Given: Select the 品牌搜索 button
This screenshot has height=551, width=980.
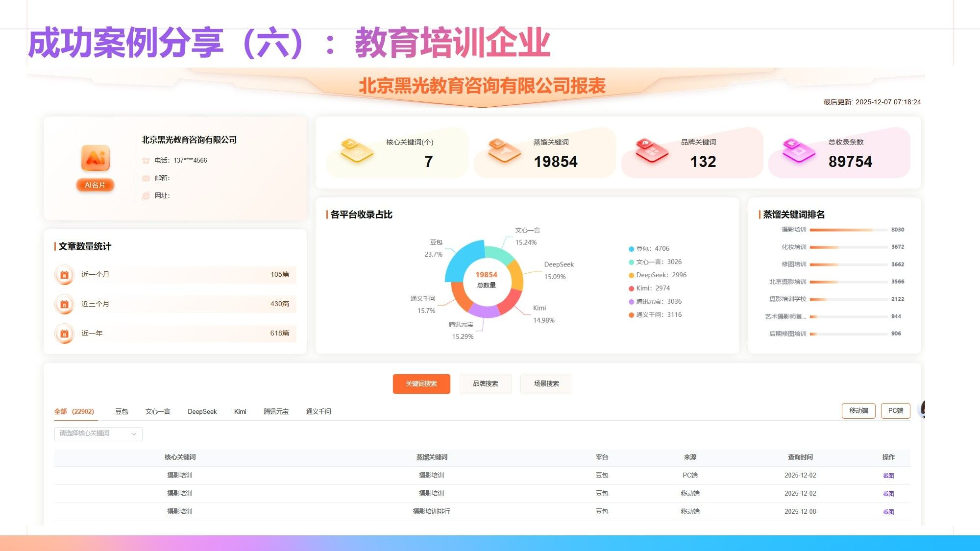Looking at the screenshot, I should click(x=485, y=384).
